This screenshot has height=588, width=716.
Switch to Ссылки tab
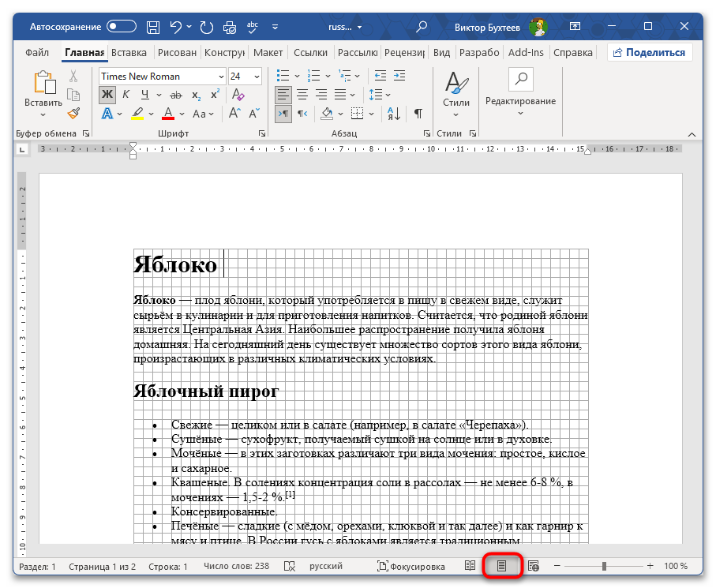pos(310,53)
